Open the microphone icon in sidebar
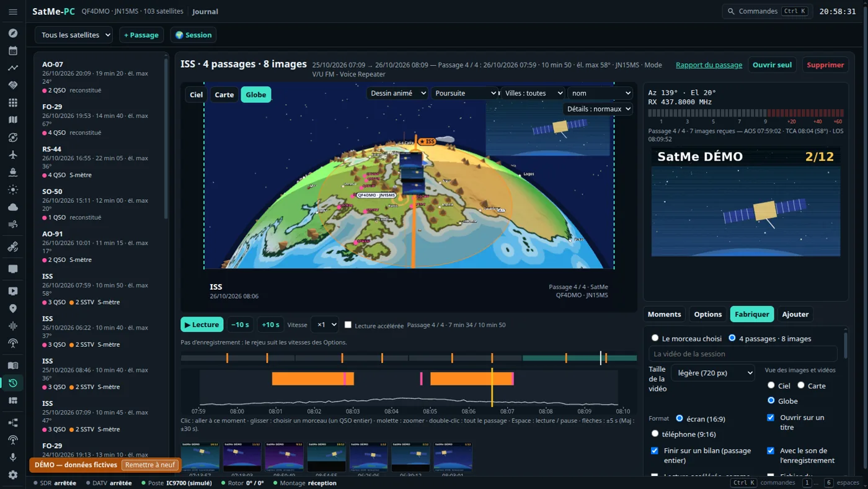Viewport: 868px width, 489px height. (x=13, y=457)
